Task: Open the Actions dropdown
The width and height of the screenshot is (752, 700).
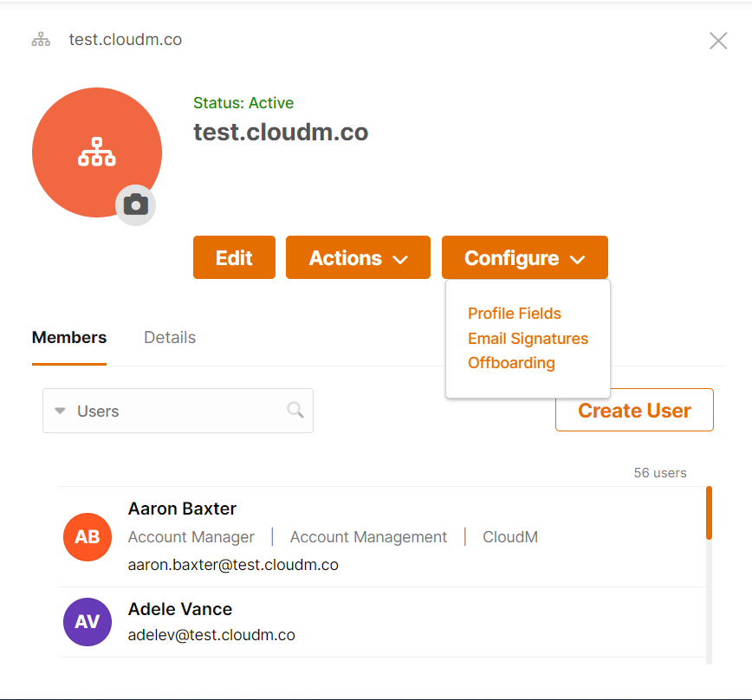Action: click(x=358, y=257)
